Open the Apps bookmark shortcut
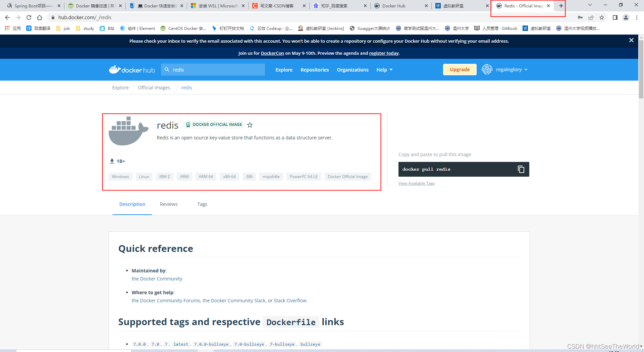 pos(13,28)
